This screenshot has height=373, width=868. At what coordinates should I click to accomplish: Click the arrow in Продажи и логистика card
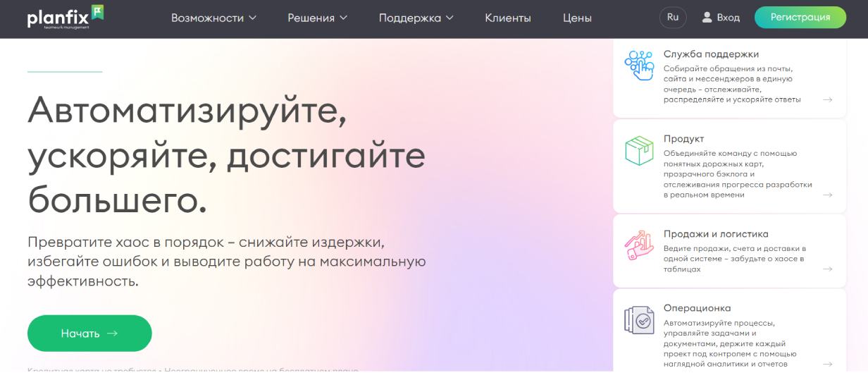coord(828,269)
